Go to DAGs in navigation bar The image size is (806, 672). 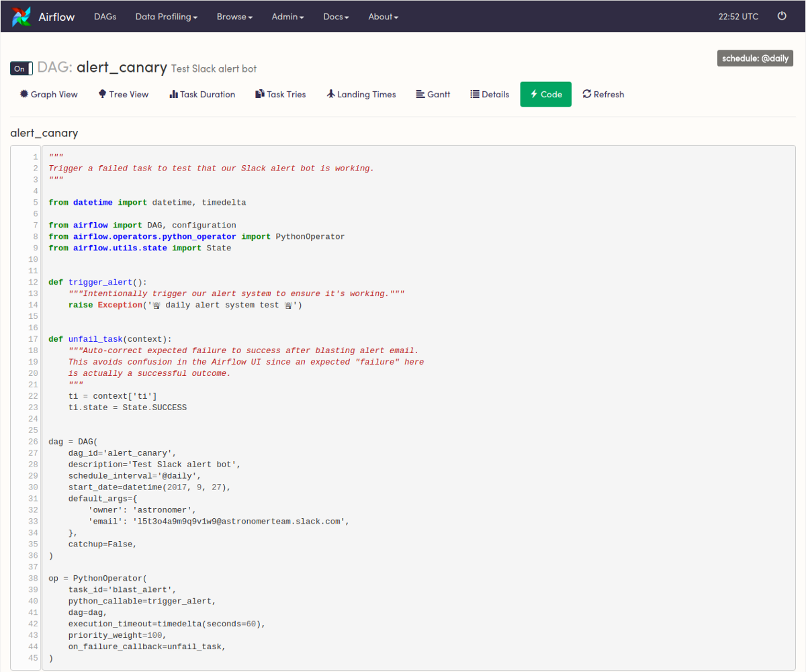click(105, 17)
